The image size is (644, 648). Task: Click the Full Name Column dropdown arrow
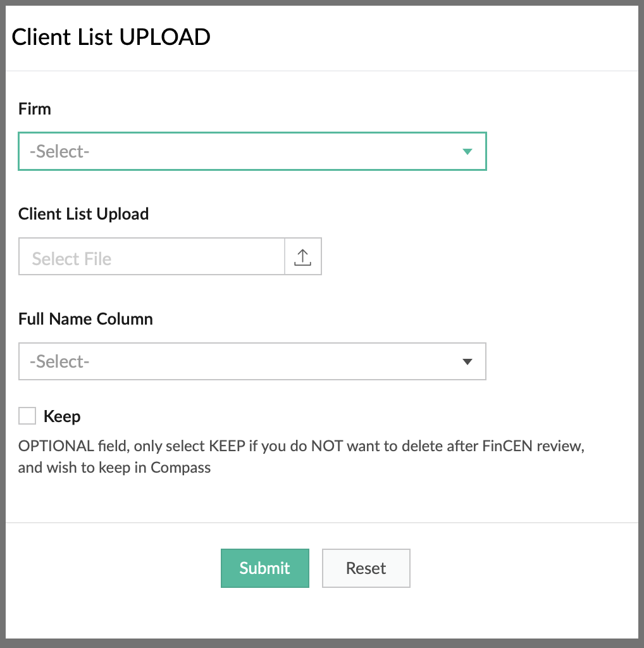468,362
